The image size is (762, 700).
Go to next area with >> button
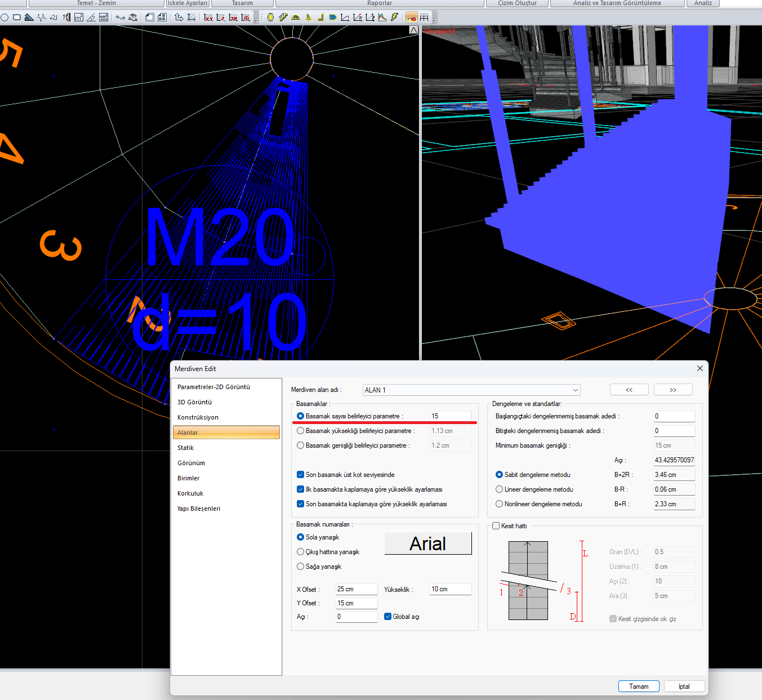click(673, 390)
